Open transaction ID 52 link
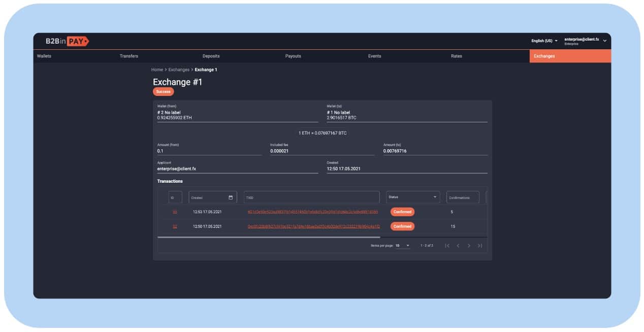The width and height of the screenshot is (644, 332). pyautogui.click(x=175, y=226)
